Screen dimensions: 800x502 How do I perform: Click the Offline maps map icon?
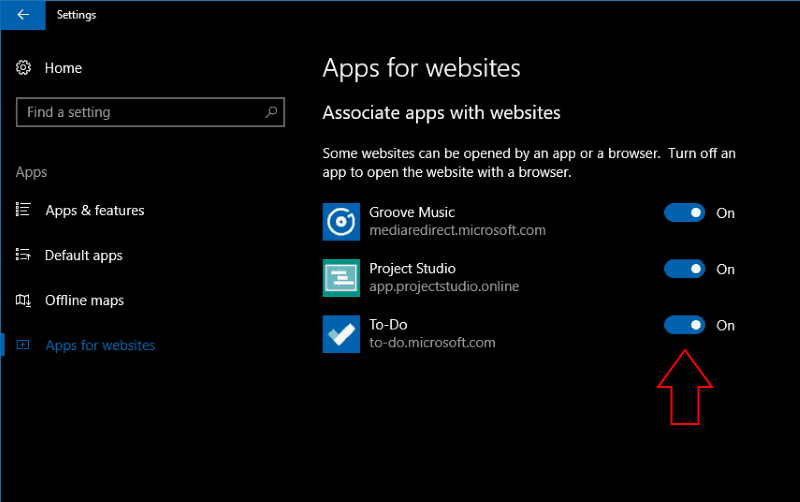click(x=23, y=300)
